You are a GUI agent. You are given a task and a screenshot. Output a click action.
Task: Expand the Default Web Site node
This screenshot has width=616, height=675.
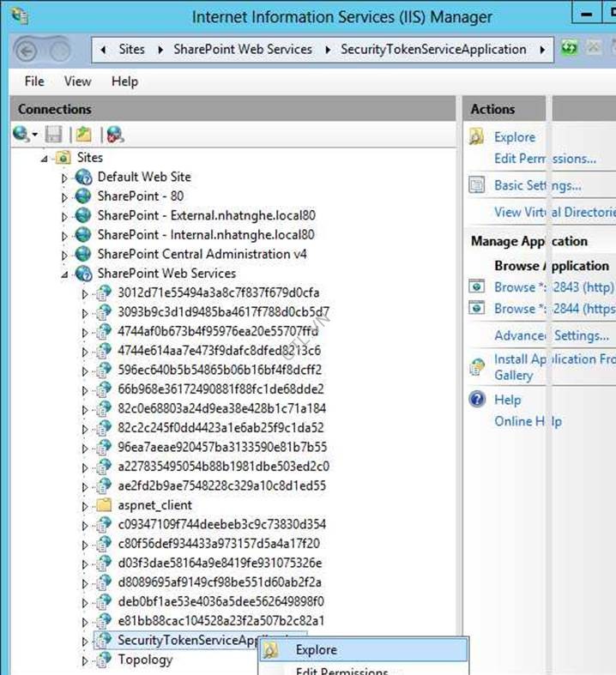tap(64, 178)
